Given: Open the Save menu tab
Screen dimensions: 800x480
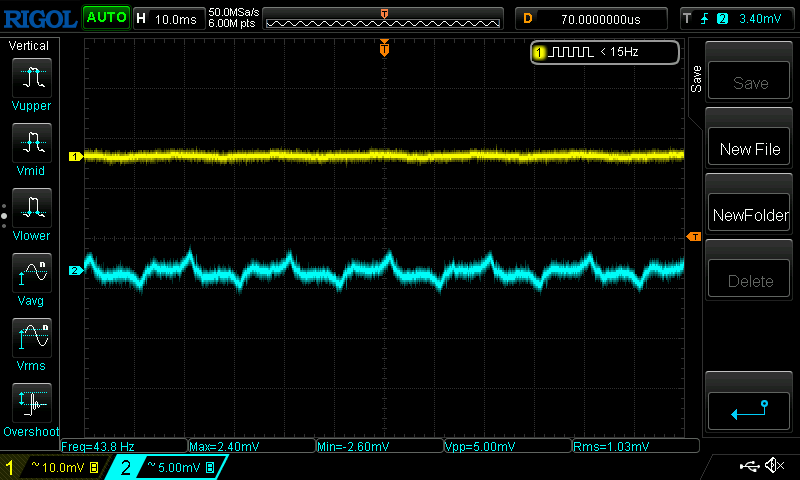Looking at the screenshot, I should (696, 79).
